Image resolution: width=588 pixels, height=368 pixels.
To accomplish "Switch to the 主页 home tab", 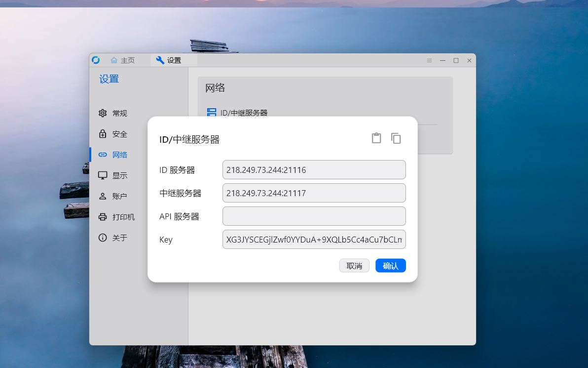I will [x=123, y=60].
